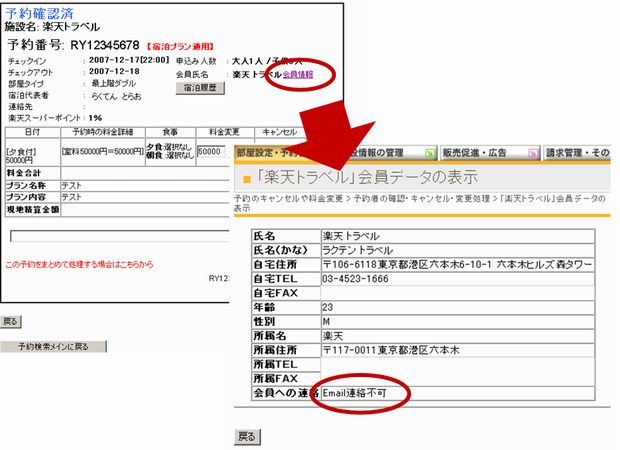Click 予約検索メインに戻る button
Image resolution: width=620 pixels, height=450 pixels.
coord(53,346)
